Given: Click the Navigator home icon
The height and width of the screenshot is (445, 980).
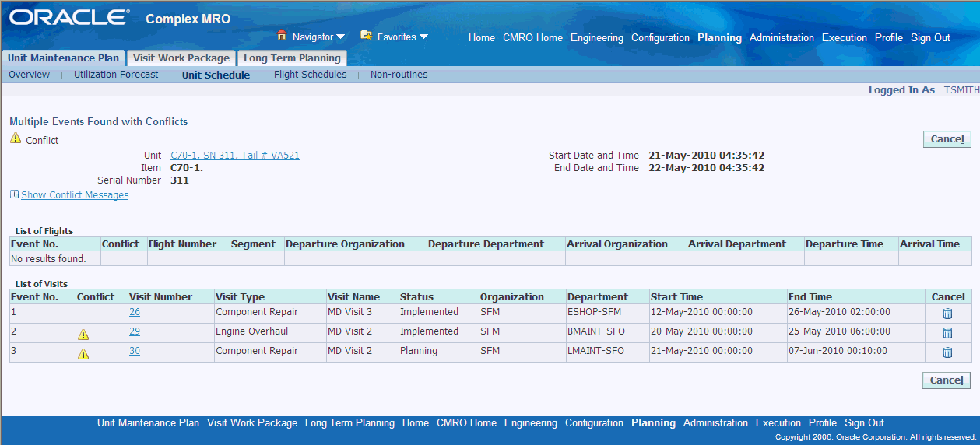Looking at the screenshot, I should tap(282, 35).
